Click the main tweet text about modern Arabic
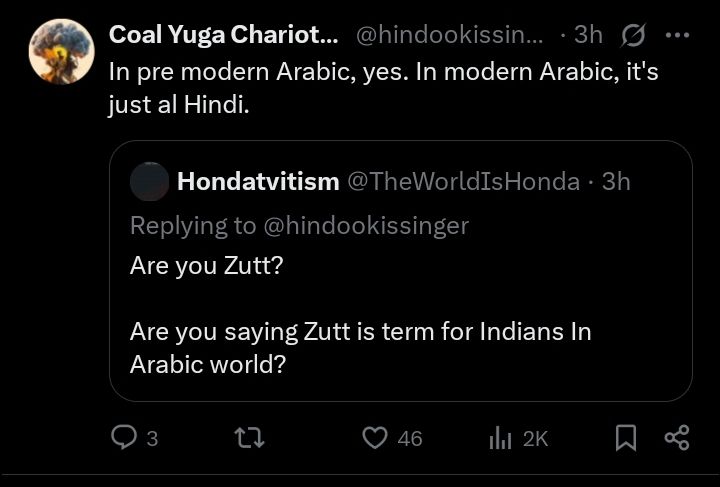The height and width of the screenshot is (487, 720). tap(383, 88)
